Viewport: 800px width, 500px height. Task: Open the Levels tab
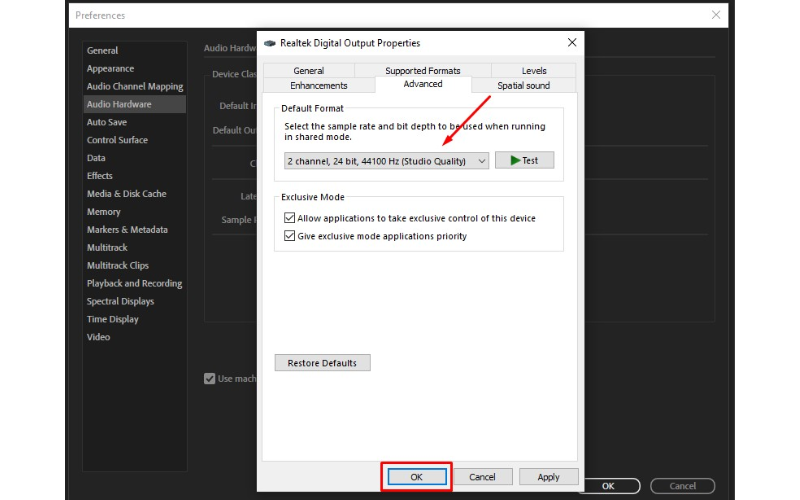[534, 71]
